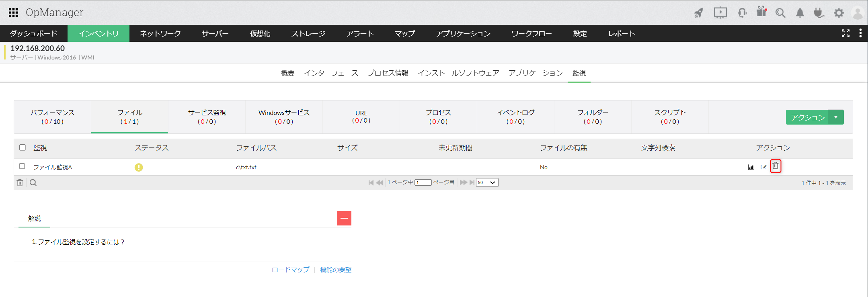Open the アラート menu
Screen dimensions: 868x297
tap(360, 33)
